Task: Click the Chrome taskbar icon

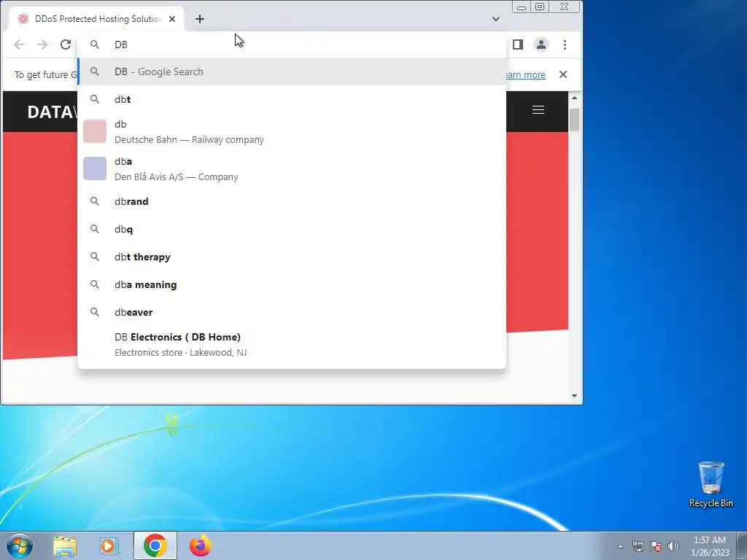Action: coord(155,545)
